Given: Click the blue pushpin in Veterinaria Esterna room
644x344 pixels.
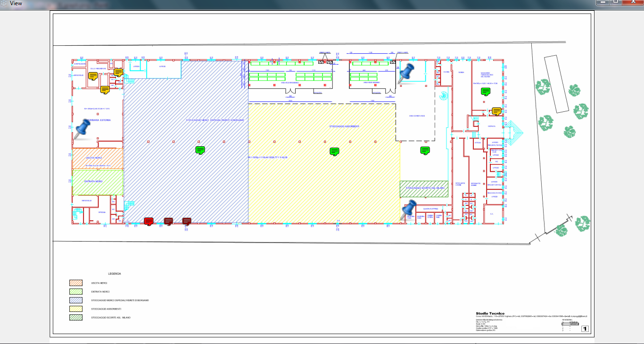Looking at the screenshot, I should click(83, 128).
